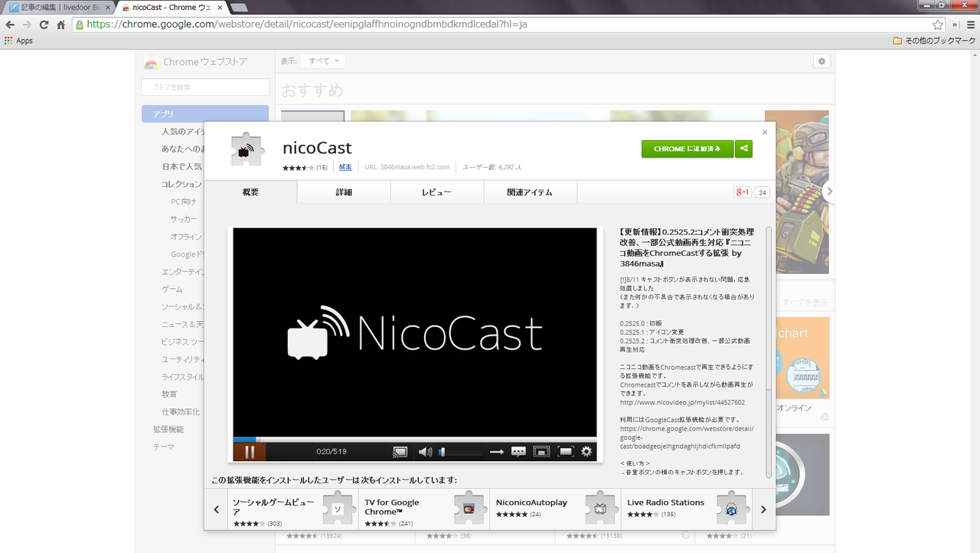
Task: Advance featured carousel right arrow
Action: [830, 191]
